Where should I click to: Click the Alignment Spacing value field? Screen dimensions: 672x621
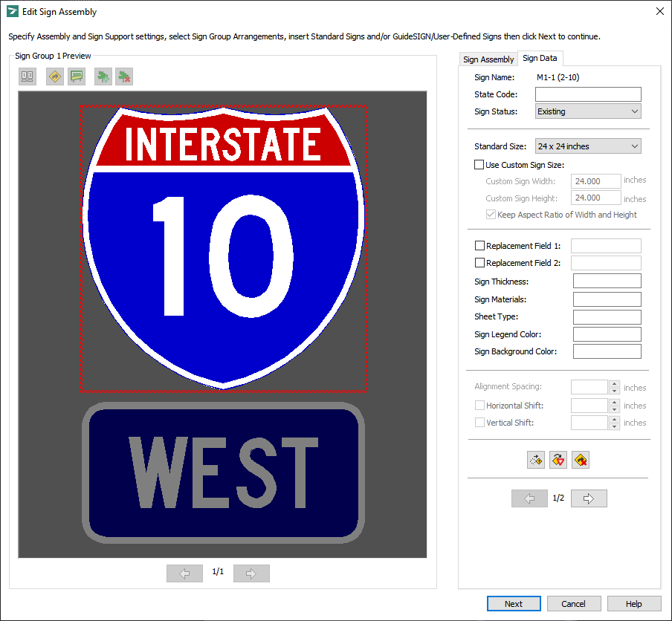coord(589,387)
